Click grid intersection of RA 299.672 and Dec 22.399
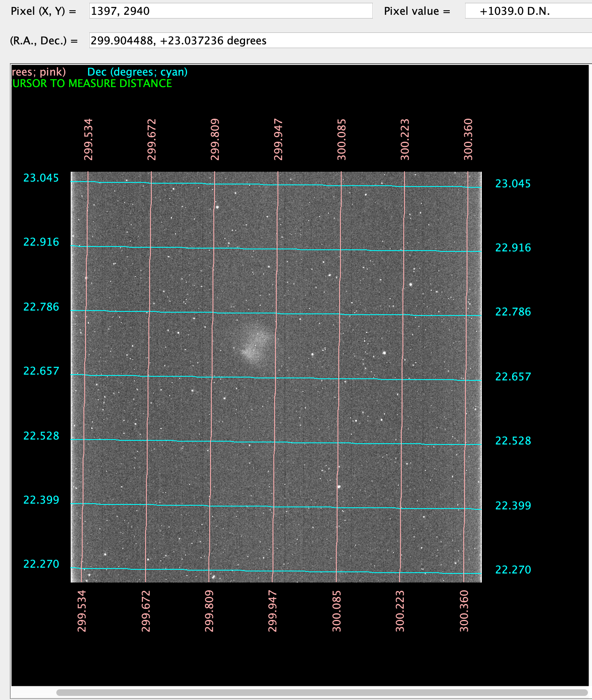This screenshot has width=592, height=700. (147, 504)
